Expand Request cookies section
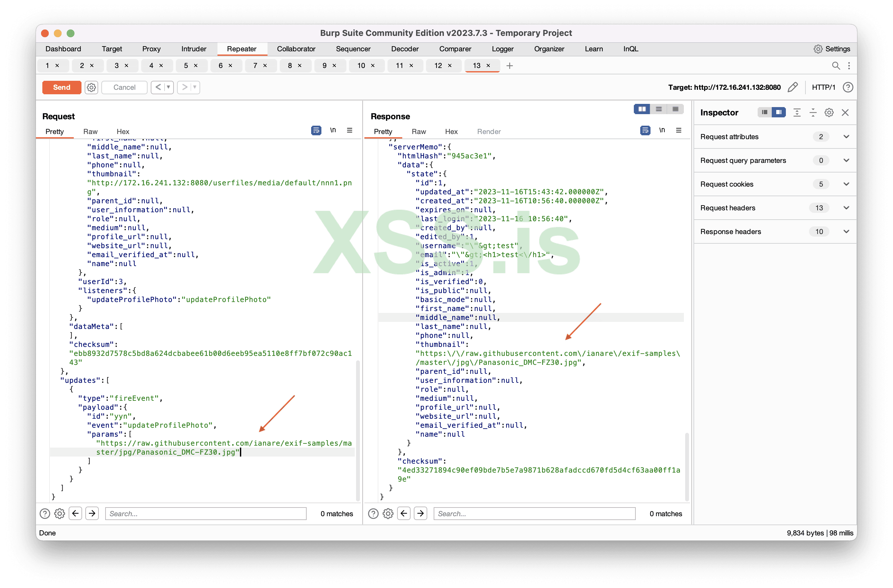 pos(846,184)
